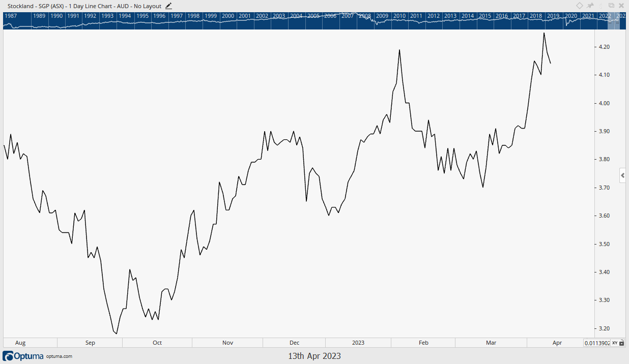Close the Stockland chart with the X icon

coord(621,6)
